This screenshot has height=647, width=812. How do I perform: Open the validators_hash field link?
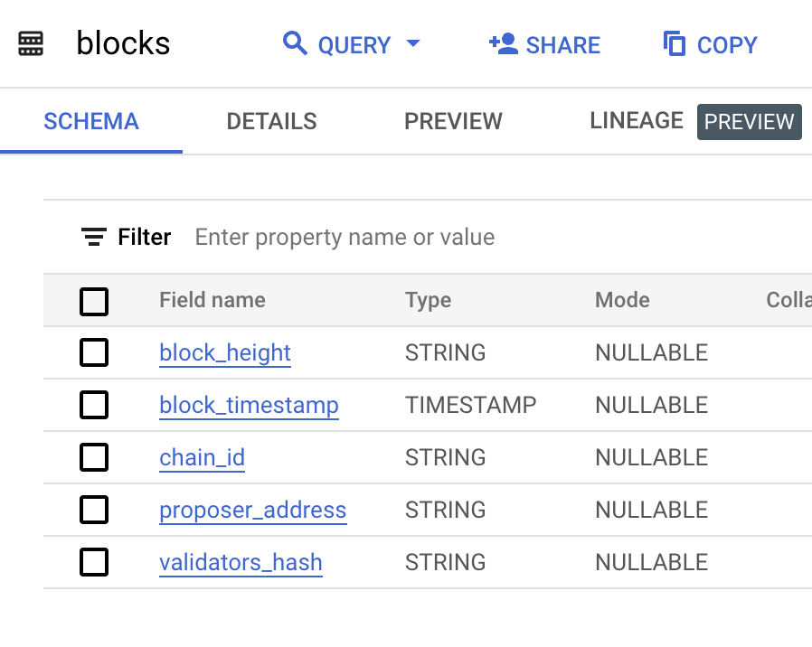241,562
